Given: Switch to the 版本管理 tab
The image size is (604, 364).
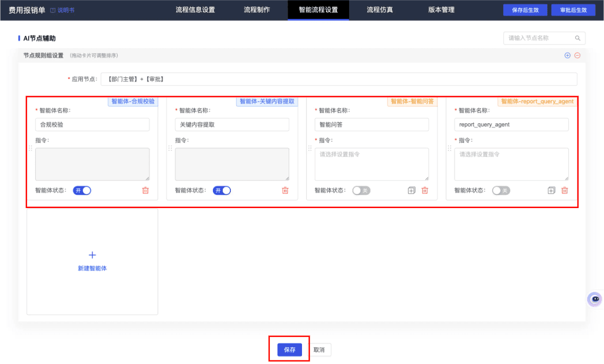Looking at the screenshot, I should (441, 10).
